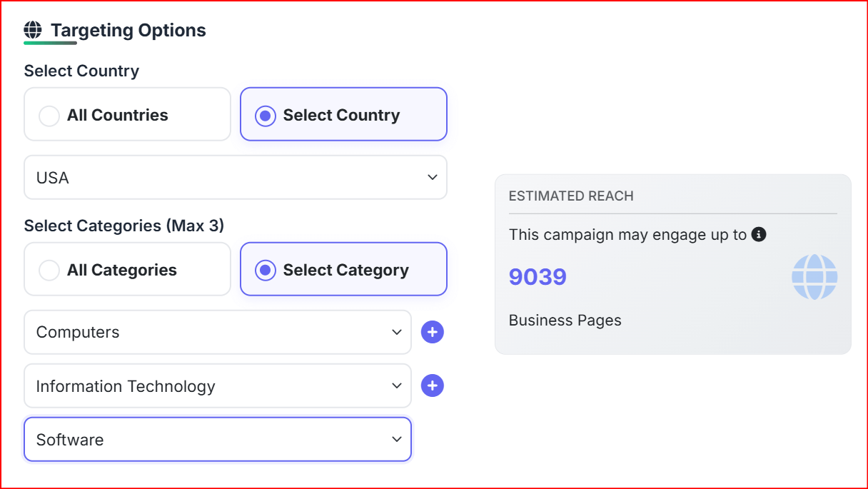Open the Software category dropdown

click(218, 440)
